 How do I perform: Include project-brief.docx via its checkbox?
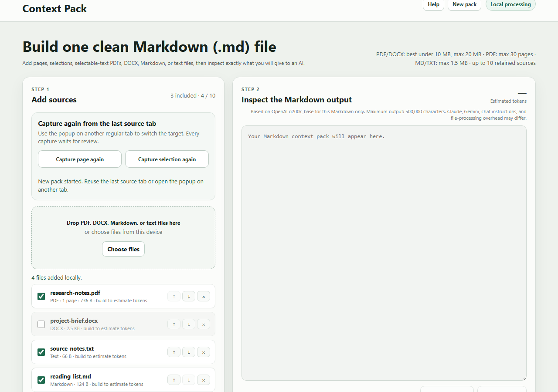(x=41, y=324)
